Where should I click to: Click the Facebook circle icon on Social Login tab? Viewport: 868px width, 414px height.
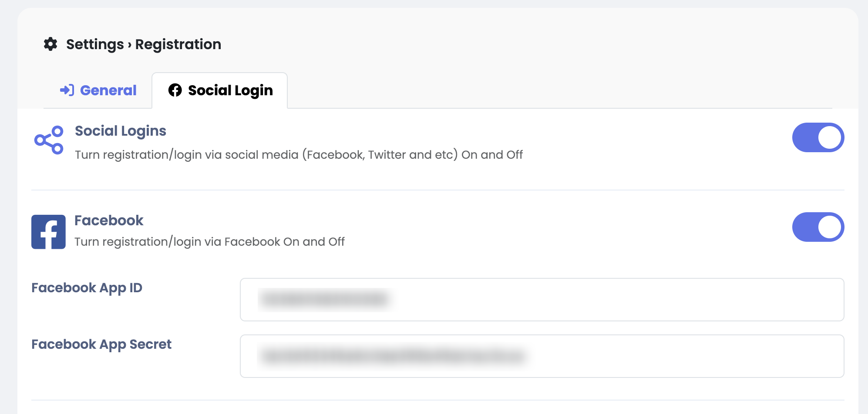pyautogui.click(x=175, y=90)
